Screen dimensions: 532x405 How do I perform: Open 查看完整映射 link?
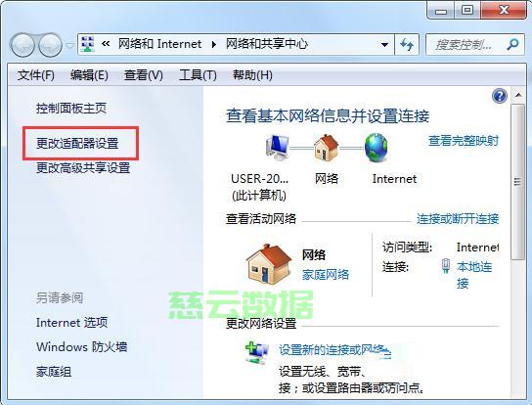pyautogui.click(x=464, y=140)
